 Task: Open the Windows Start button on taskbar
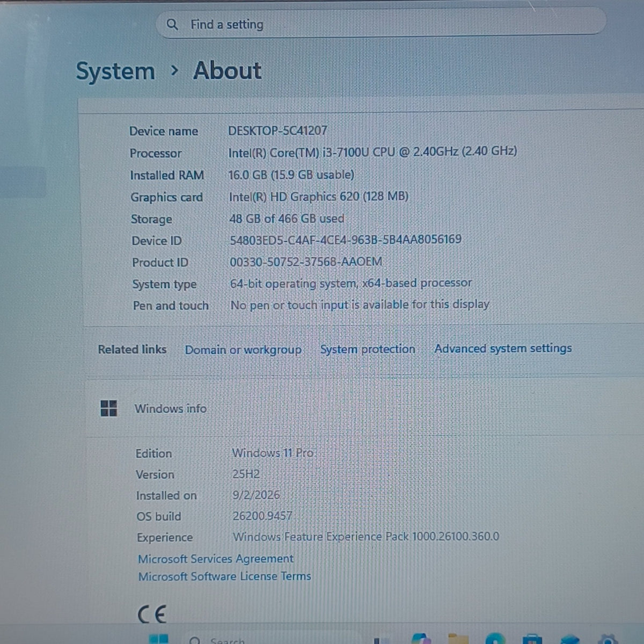click(159, 639)
